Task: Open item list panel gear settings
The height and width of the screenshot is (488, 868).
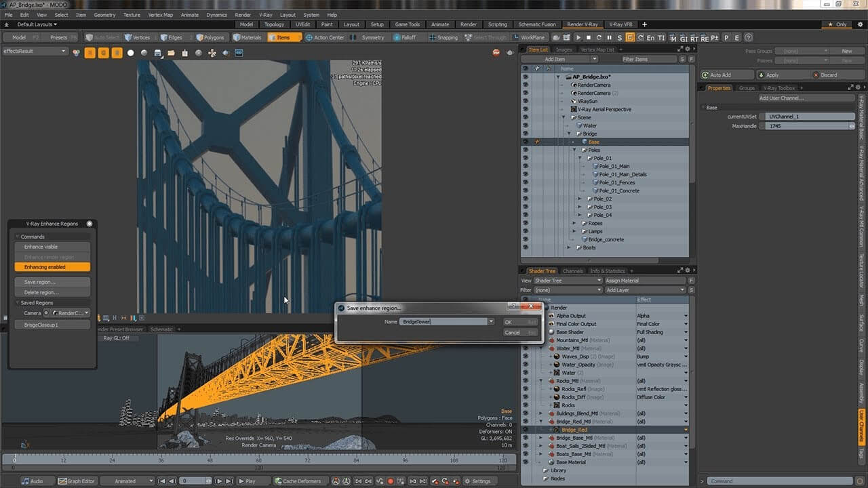Action: click(687, 49)
